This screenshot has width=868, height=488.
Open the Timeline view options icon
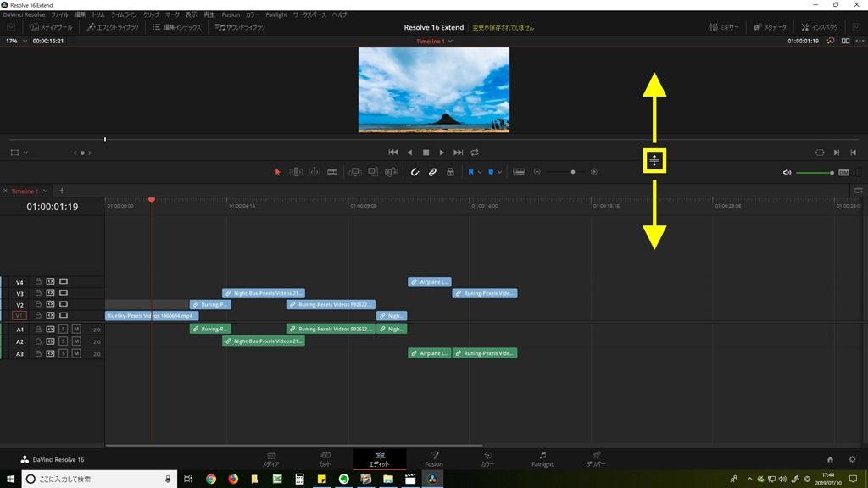[x=519, y=172]
